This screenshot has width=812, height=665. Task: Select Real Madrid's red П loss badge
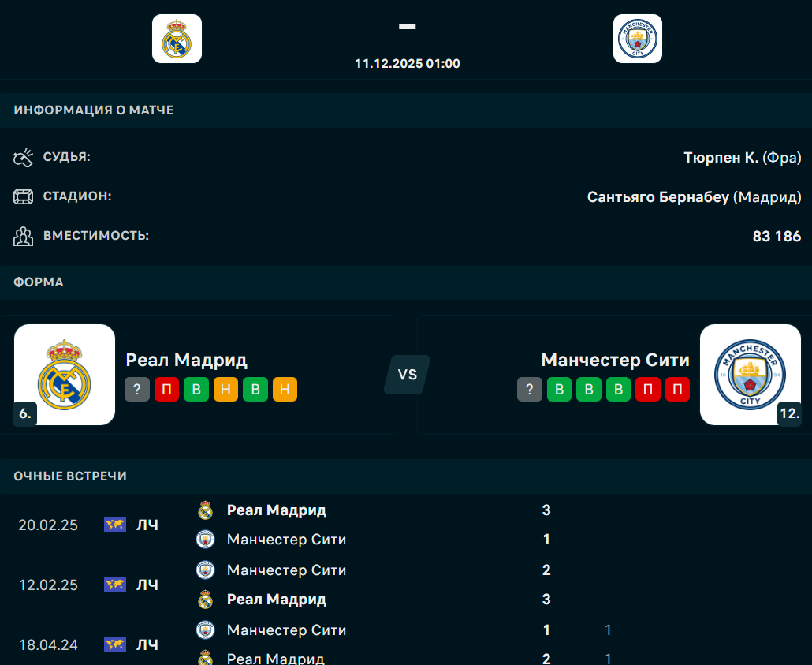pyautogui.click(x=166, y=389)
